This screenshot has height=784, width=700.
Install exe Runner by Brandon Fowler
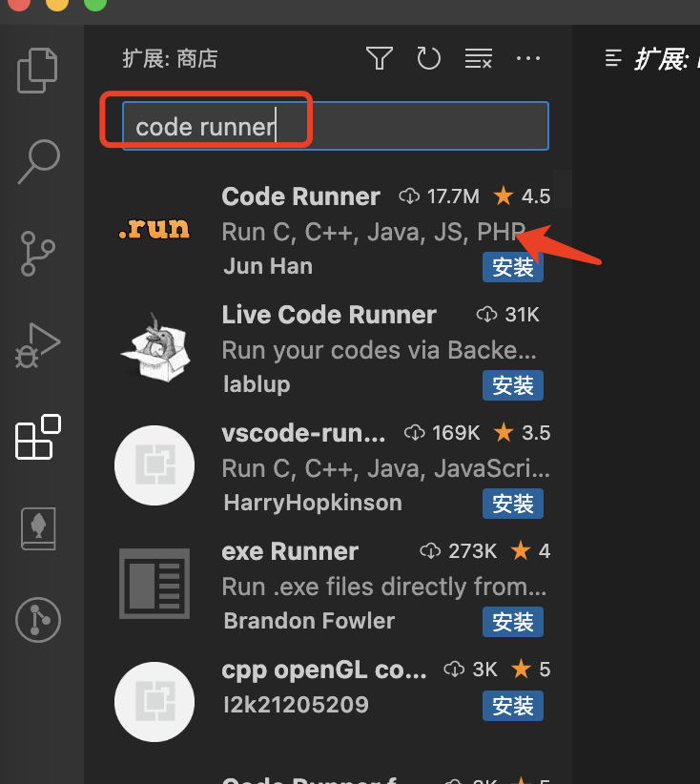pyautogui.click(x=512, y=622)
